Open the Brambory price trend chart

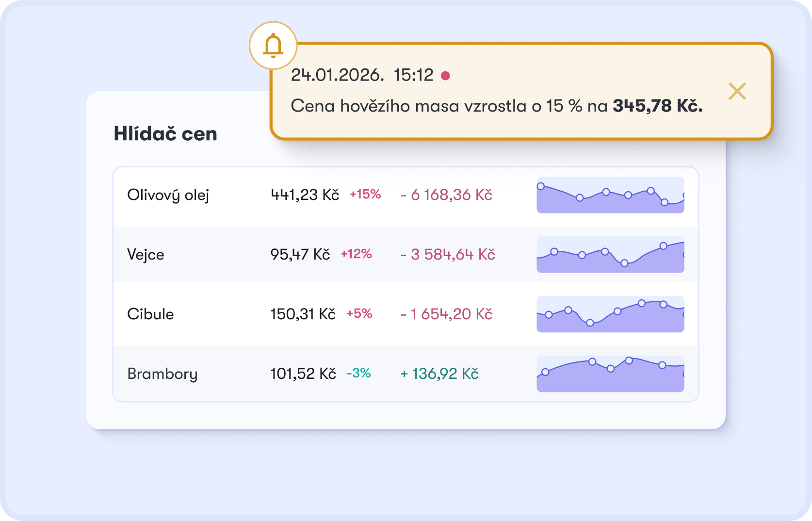pyautogui.click(x=610, y=374)
